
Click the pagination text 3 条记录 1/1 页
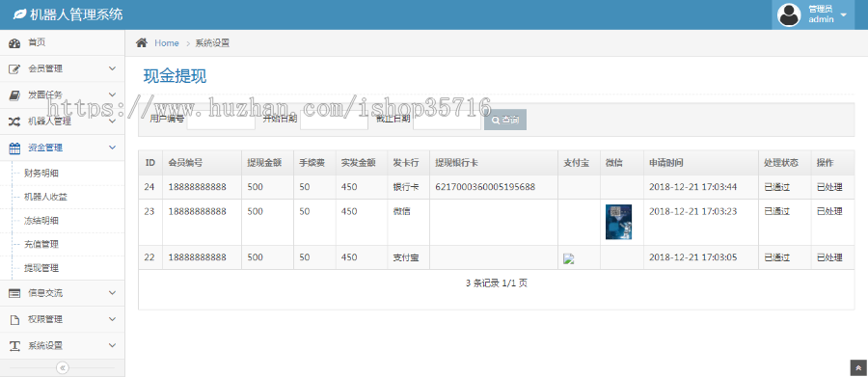coord(497,283)
